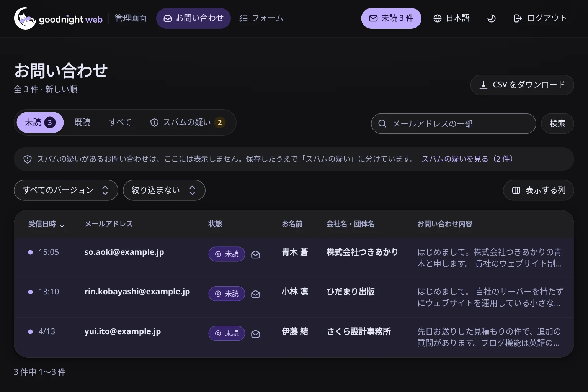Click the メールアドレス column header
Image resolution: width=588 pixels, height=392 pixels.
point(108,224)
